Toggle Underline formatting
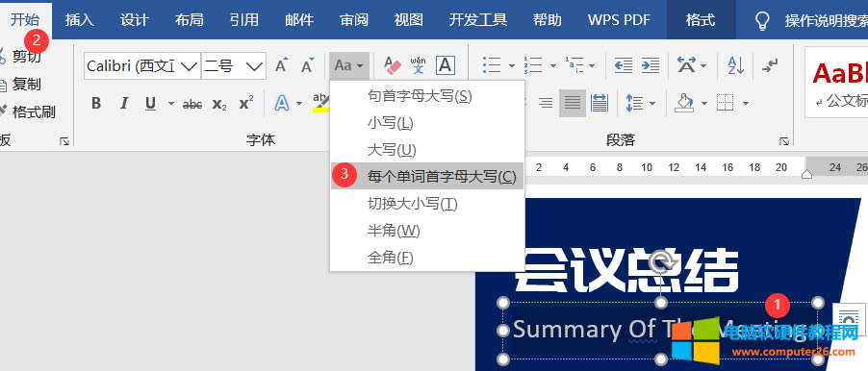 coord(150,104)
